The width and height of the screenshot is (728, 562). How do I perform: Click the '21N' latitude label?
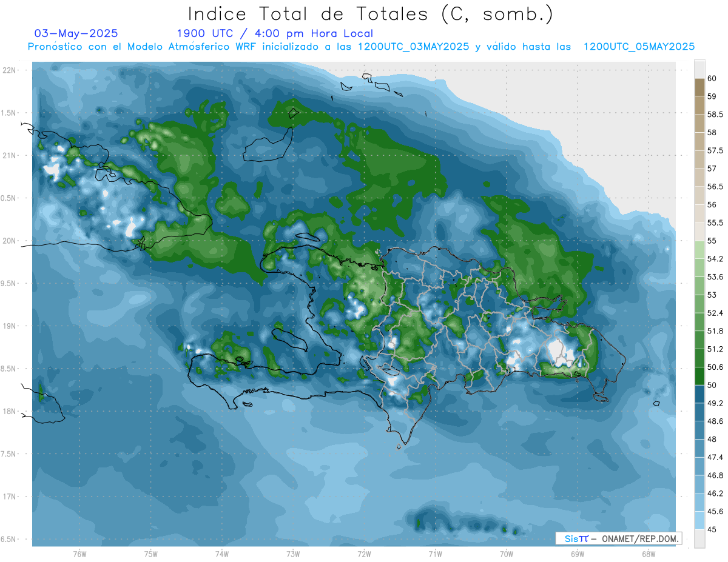[x=10, y=155]
